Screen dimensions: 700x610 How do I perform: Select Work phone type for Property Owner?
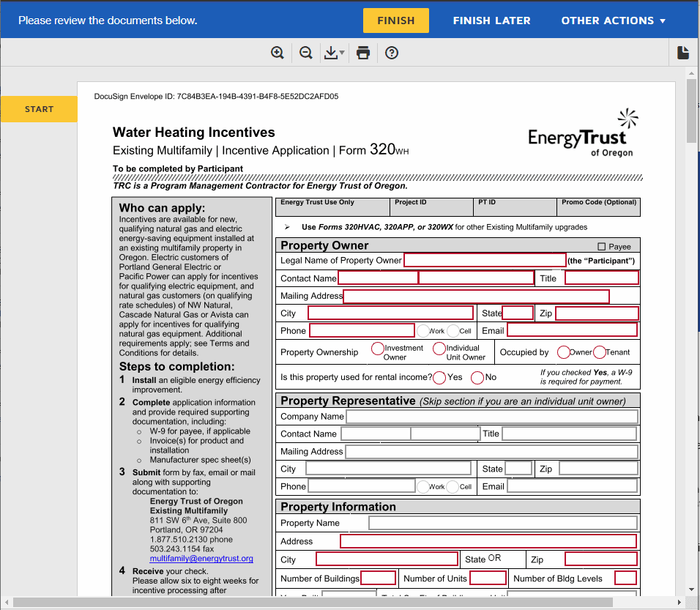click(422, 331)
